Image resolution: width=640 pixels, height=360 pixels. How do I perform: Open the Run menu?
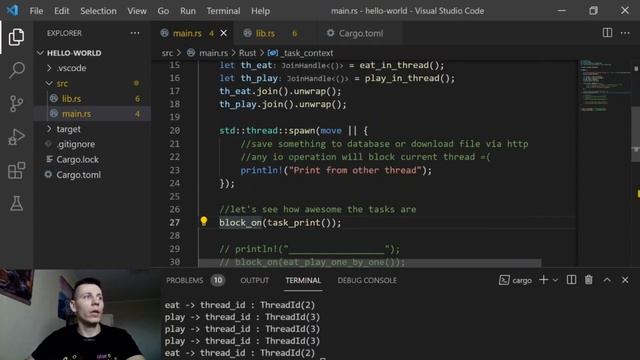point(188,11)
